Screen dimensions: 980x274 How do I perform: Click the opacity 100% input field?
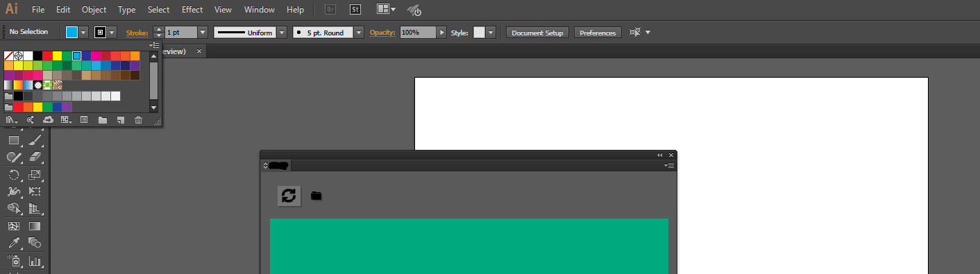pyautogui.click(x=418, y=33)
